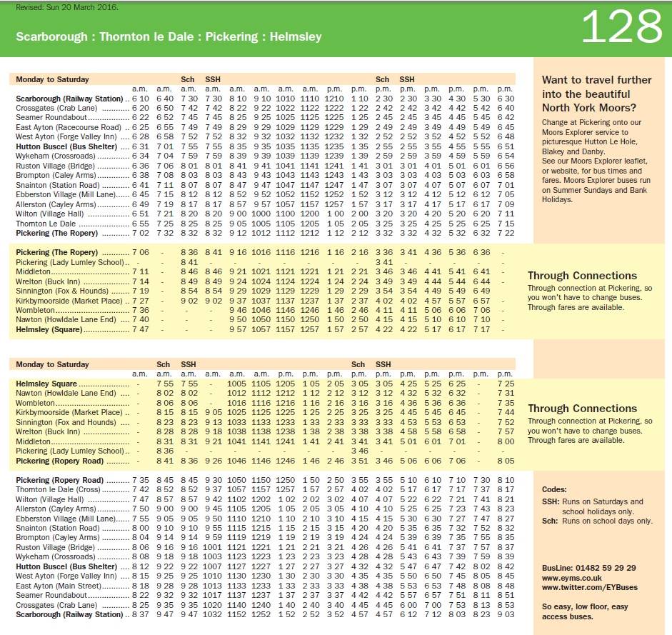Select 8 04 in Brompton (Cayley Arms) row
The image size is (672, 635).
click(141, 538)
